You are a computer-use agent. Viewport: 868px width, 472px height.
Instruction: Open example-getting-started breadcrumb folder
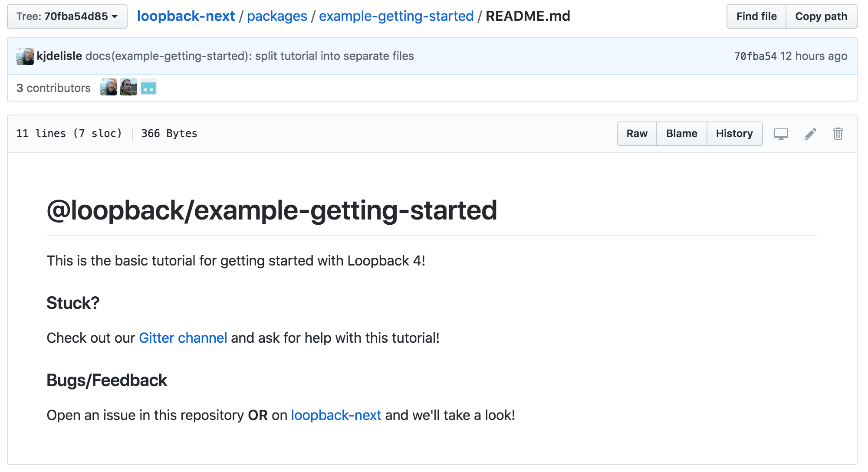click(x=396, y=16)
